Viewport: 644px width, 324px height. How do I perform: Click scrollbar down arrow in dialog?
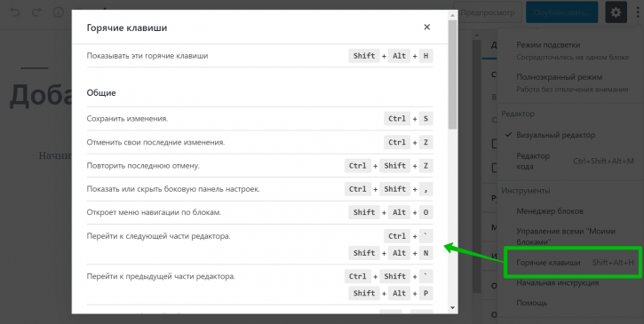(453, 307)
